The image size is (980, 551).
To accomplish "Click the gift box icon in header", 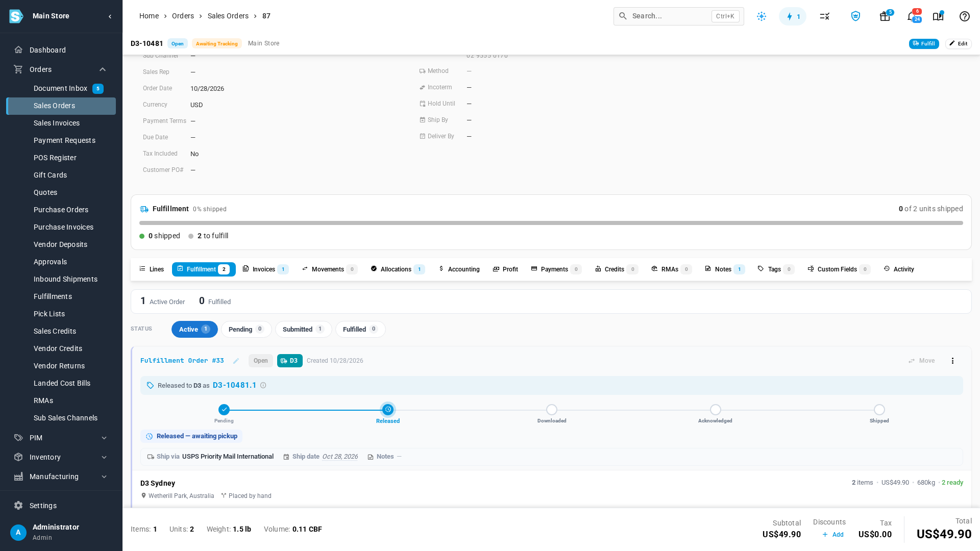I will click(x=885, y=16).
